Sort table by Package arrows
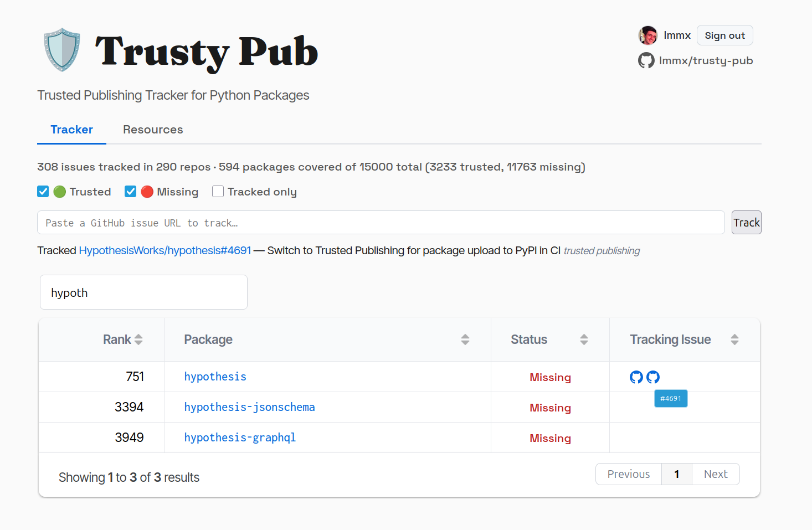This screenshot has height=530, width=812. tap(465, 339)
